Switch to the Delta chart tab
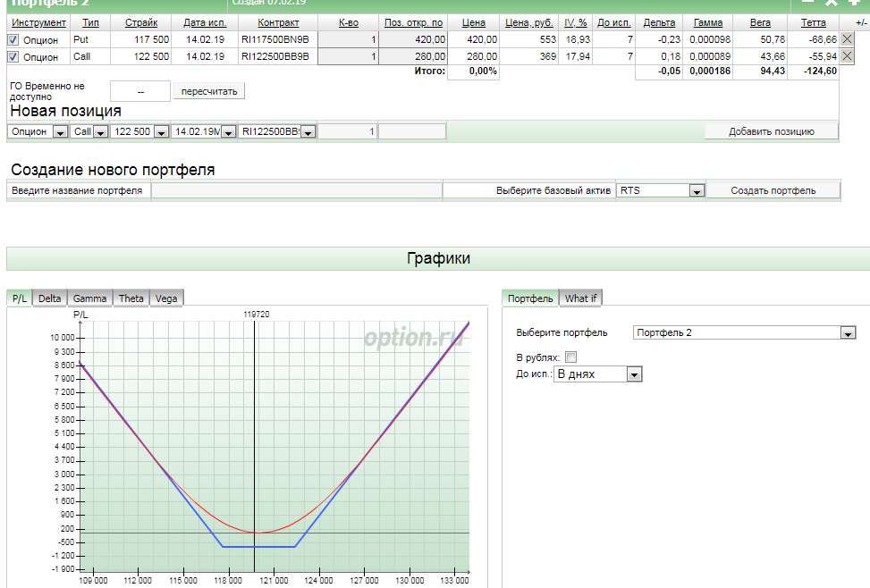The height and width of the screenshot is (588, 870). tap(50, 298)
